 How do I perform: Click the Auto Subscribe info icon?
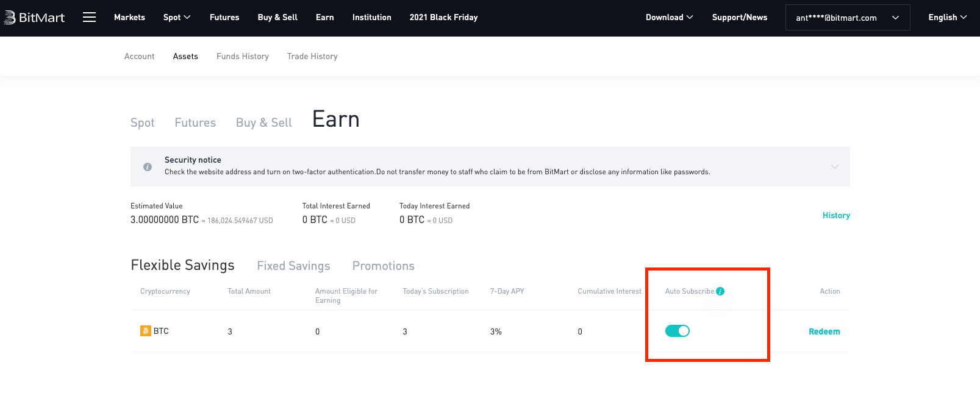click(x=720, y=291)
